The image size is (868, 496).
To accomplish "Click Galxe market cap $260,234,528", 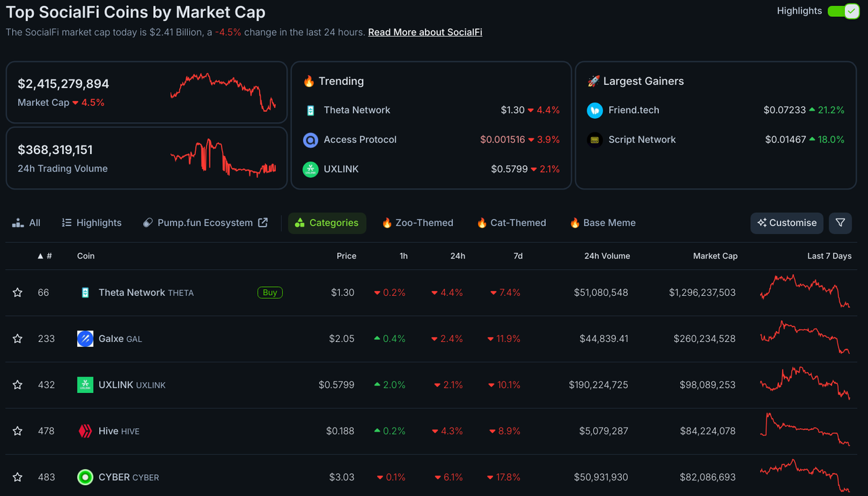I will point(705,339).
